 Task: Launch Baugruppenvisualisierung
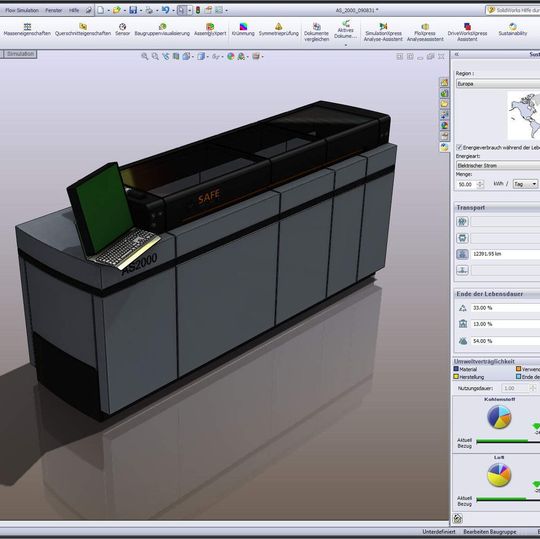[162, 29]
